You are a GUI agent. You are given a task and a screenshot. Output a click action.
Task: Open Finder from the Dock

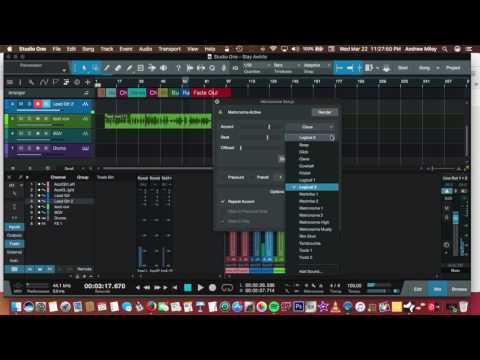16,306
